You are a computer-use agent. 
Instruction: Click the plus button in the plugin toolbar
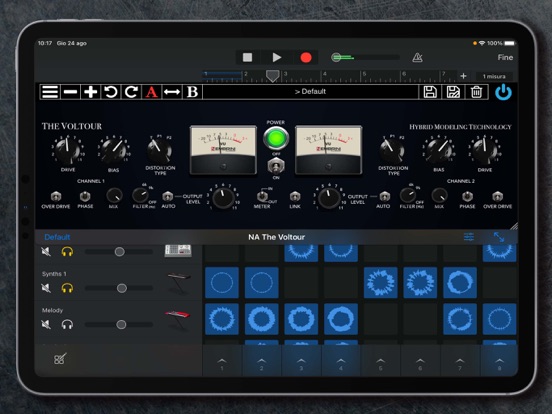tap(90, 92)
